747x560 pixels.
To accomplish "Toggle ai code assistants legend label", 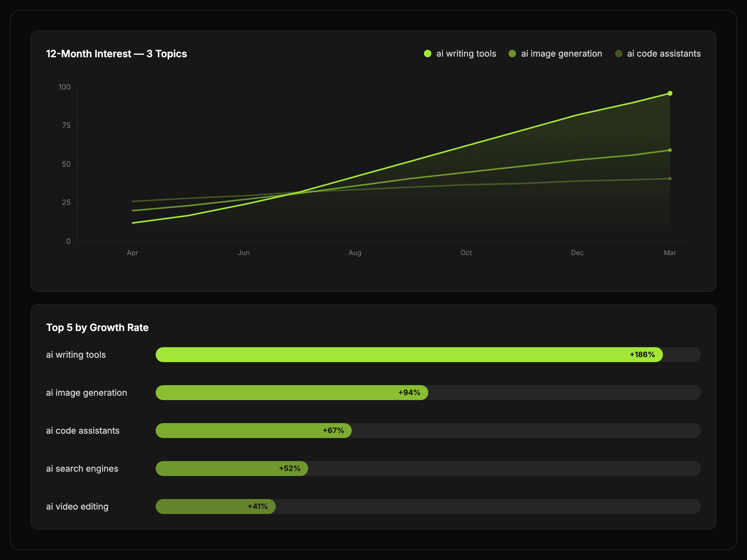I will tap(664, 54).
